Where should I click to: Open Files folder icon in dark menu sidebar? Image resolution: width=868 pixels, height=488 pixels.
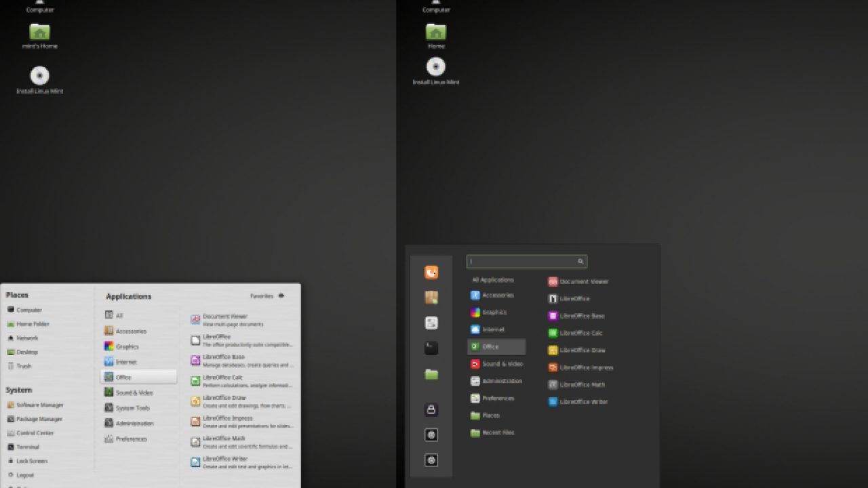pos(431,374)
